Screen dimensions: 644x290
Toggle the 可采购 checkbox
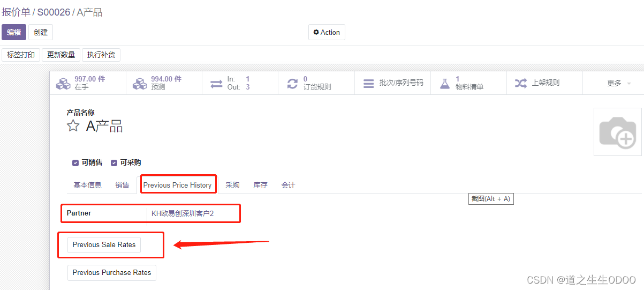[x=114, y=163]
